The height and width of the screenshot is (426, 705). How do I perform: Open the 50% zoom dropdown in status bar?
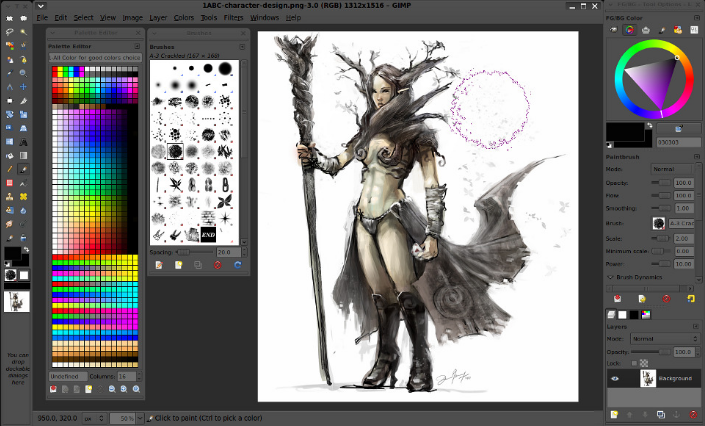140,418
